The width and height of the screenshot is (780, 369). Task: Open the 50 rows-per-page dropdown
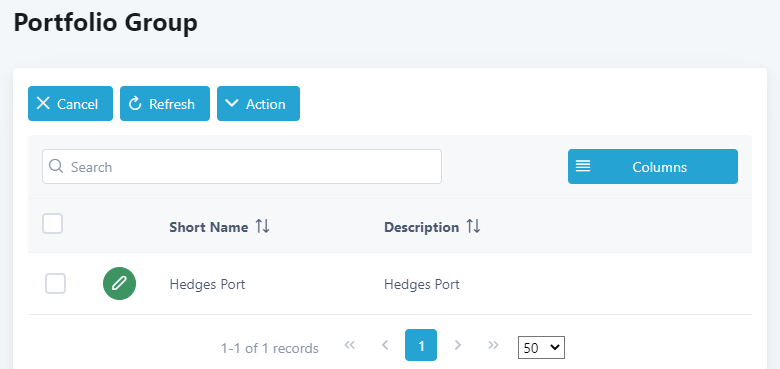coord(541,348)
